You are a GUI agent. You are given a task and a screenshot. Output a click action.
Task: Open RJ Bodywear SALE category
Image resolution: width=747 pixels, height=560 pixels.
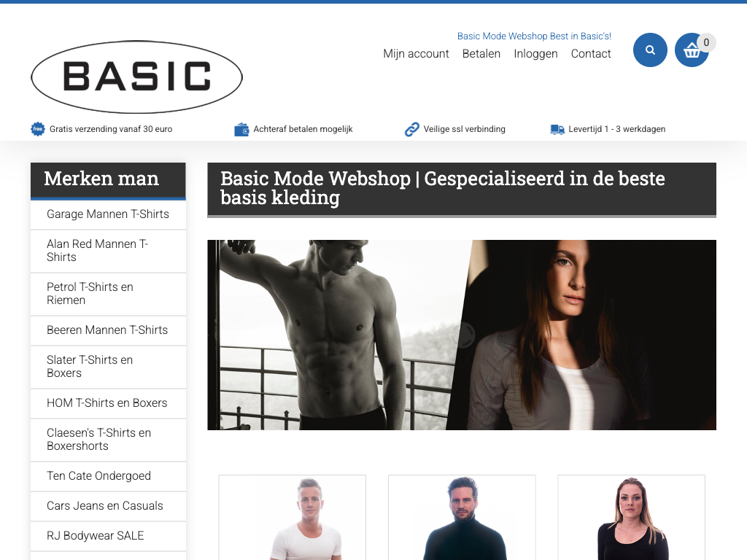[x=108, y=536]
